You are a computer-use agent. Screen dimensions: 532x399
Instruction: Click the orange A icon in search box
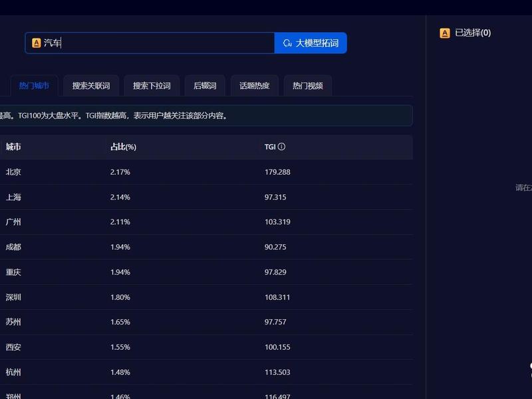(x=37, y=43)
